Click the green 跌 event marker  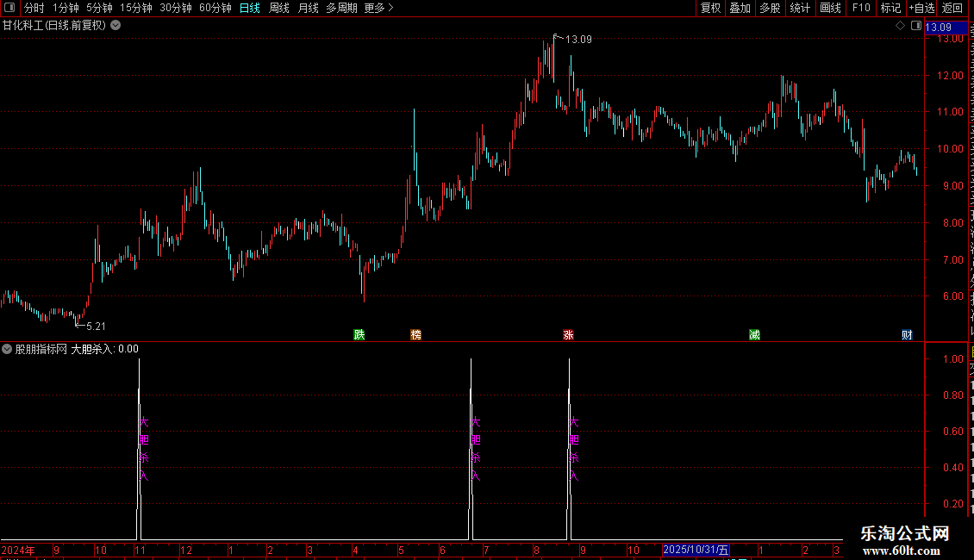tap(359, 334)
